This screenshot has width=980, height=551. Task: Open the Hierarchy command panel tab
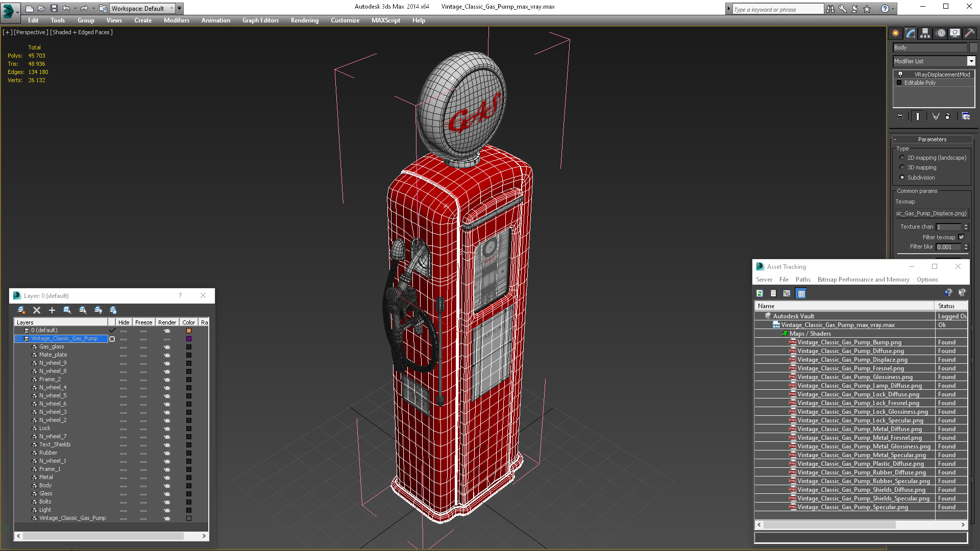(925, 33)
